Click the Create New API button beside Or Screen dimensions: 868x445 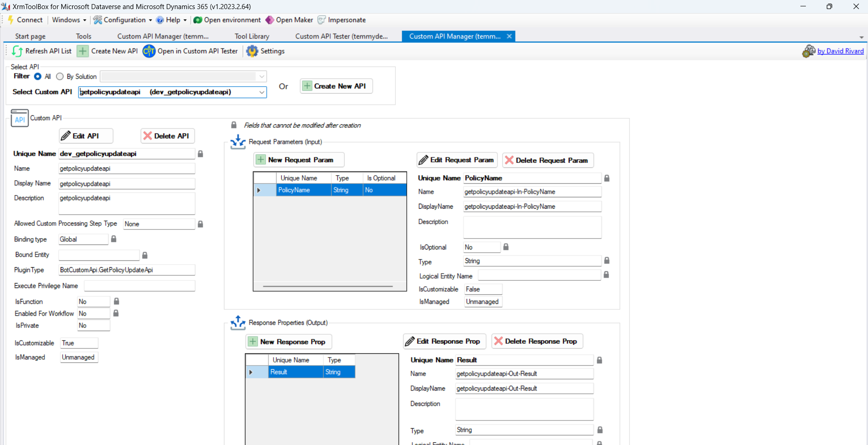336,86
